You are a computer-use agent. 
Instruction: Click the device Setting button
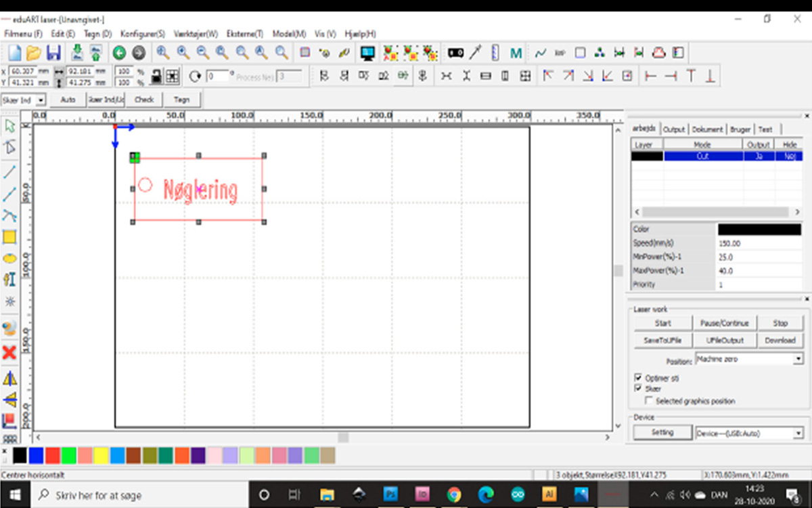point(663,432)
